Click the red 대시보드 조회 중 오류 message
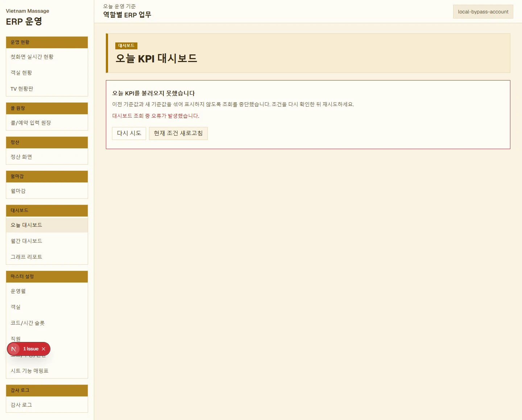The height and width of the screenshot is (420, 522). coord(156,116)
